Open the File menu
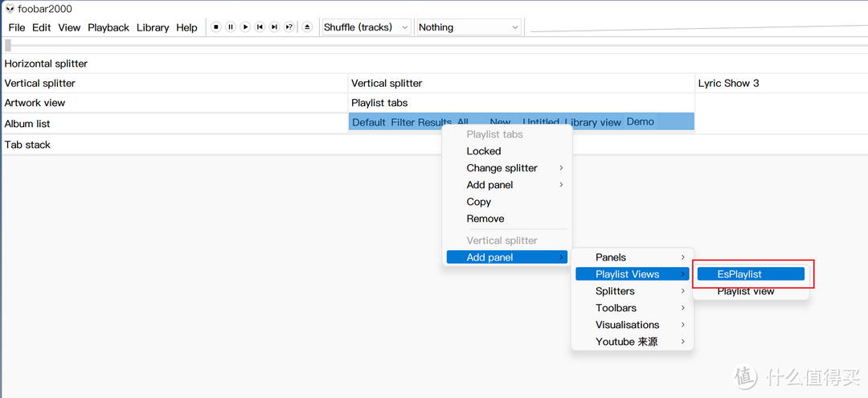The image size is (868, 398). pyautogui.click(x=17, y=27)
